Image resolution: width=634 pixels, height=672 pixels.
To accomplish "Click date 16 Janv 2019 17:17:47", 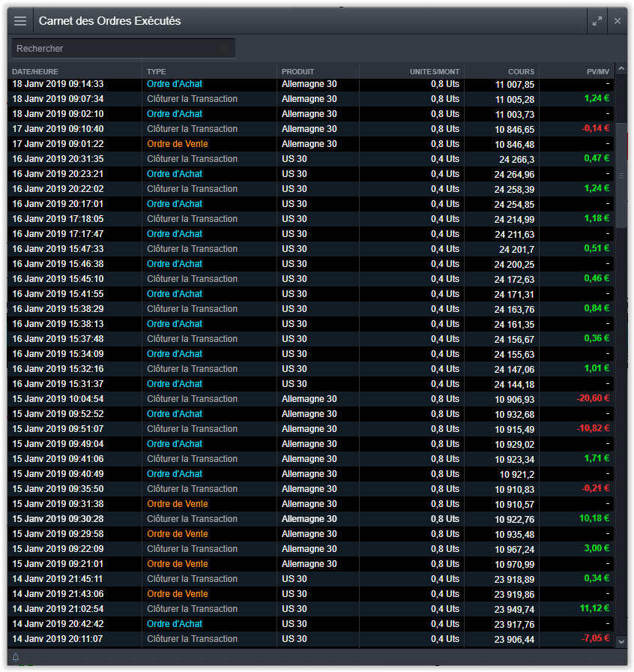I will pos(58,234).
